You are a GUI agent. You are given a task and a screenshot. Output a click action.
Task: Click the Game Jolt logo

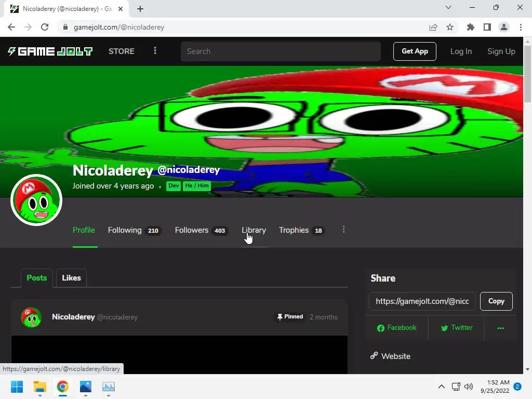click(x=50, y=51)
